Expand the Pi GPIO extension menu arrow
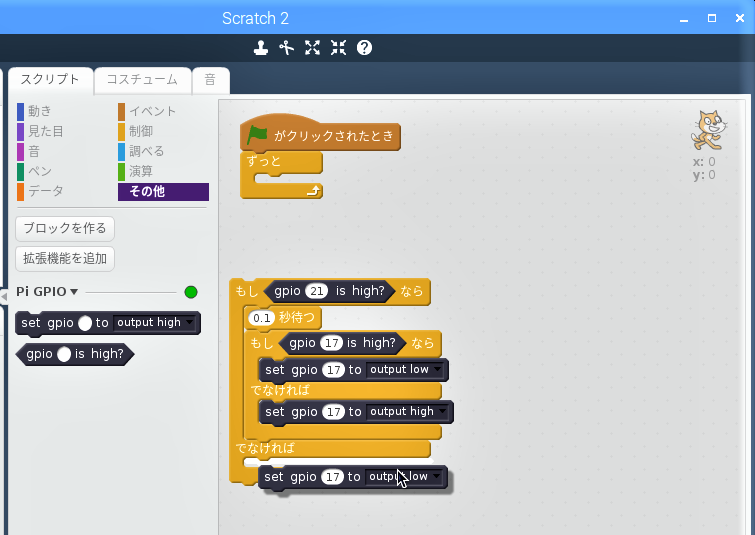 [x=74, y=292]
